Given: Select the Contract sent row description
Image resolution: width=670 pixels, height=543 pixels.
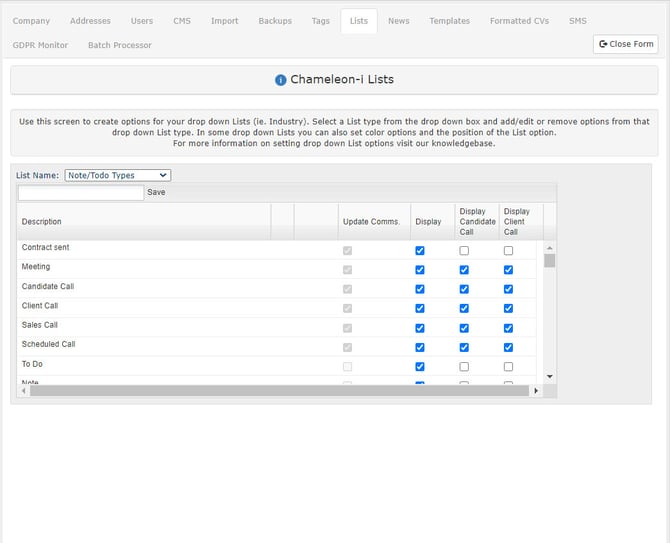Looking at the screenshot, I should pos(45,247).
